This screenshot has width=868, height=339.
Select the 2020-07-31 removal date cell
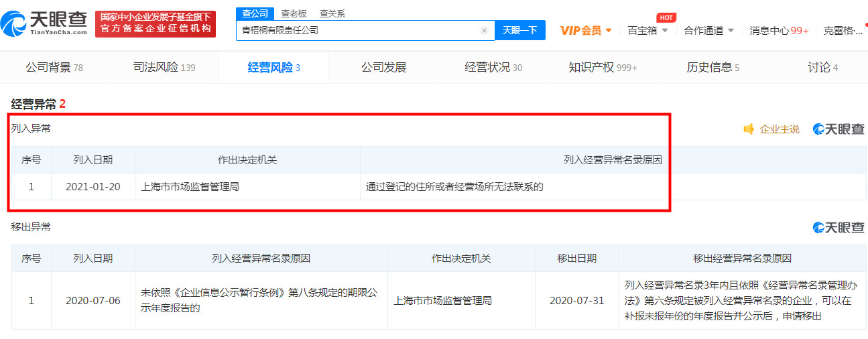pos(577,300)
